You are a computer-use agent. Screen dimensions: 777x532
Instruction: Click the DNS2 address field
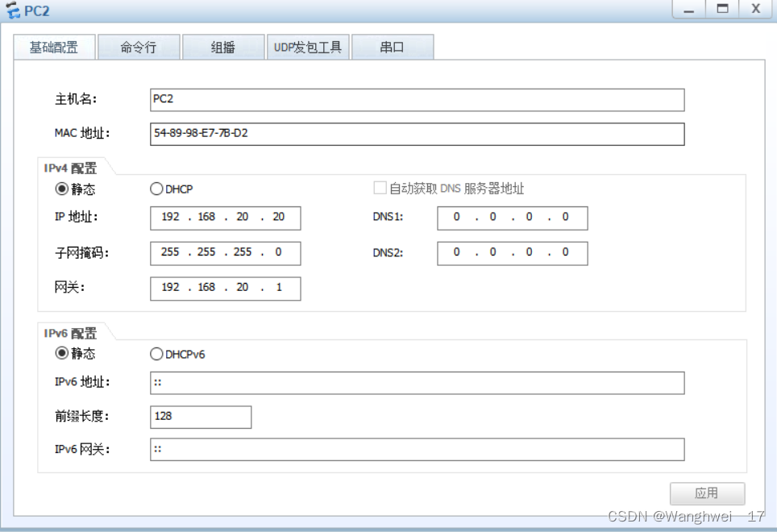pyautogui.click(x=513, y=253)
